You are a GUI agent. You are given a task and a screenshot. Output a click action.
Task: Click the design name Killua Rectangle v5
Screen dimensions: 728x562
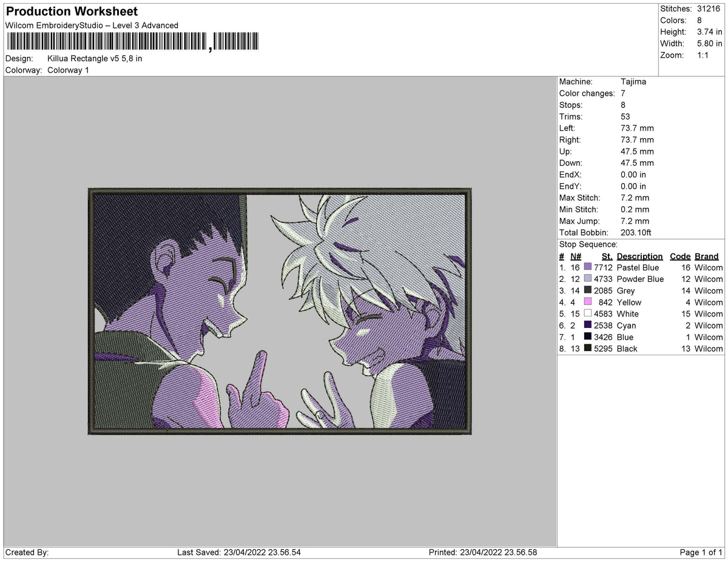(x=94, y=58)
